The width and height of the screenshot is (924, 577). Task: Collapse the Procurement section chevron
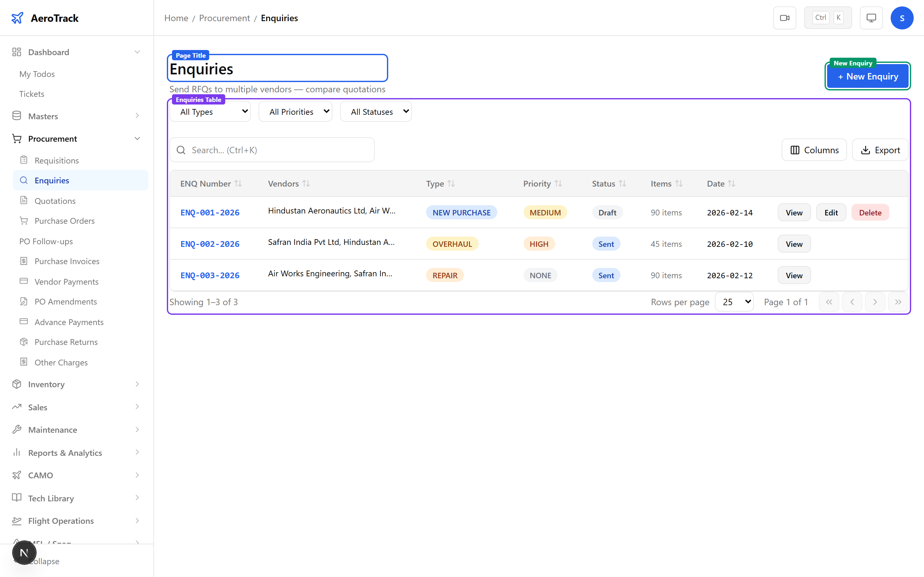(x=137, y=138)
